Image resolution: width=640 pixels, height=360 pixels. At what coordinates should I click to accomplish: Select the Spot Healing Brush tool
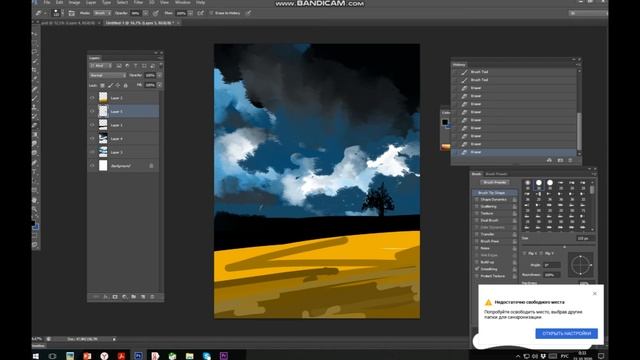coord(36,89)
